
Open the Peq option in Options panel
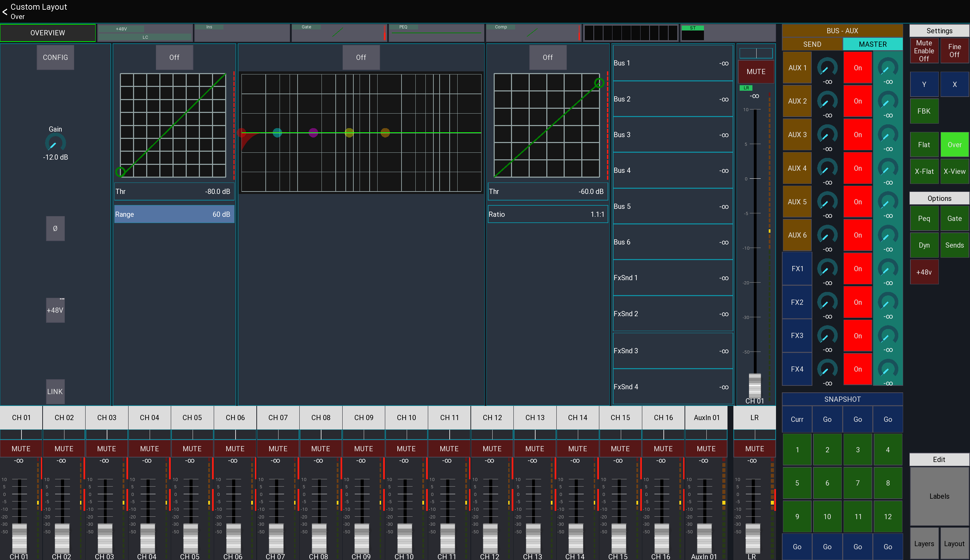coord(924,218)
